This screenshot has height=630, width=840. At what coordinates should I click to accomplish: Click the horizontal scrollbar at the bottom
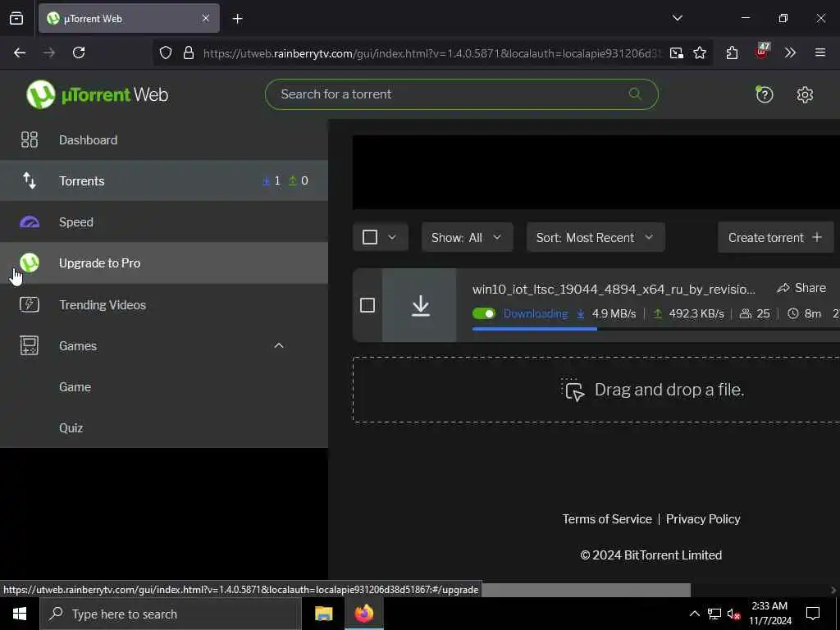(586, 590)
